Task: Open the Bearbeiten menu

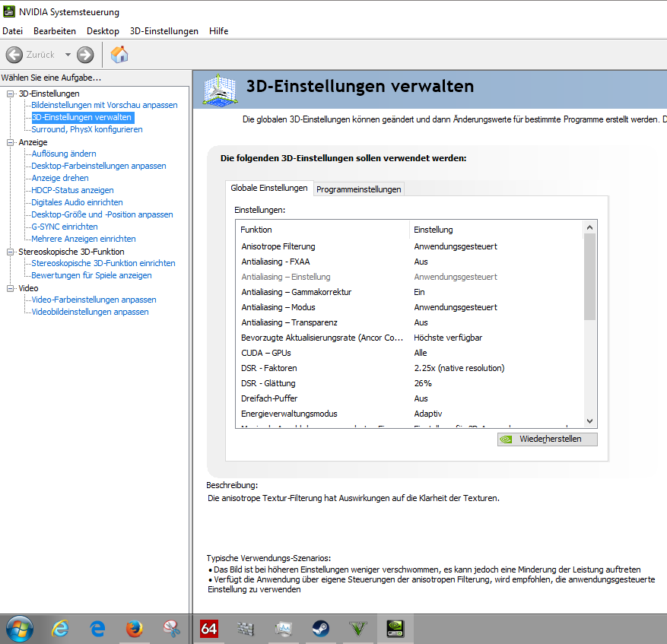Action: [x=55, y=31]
